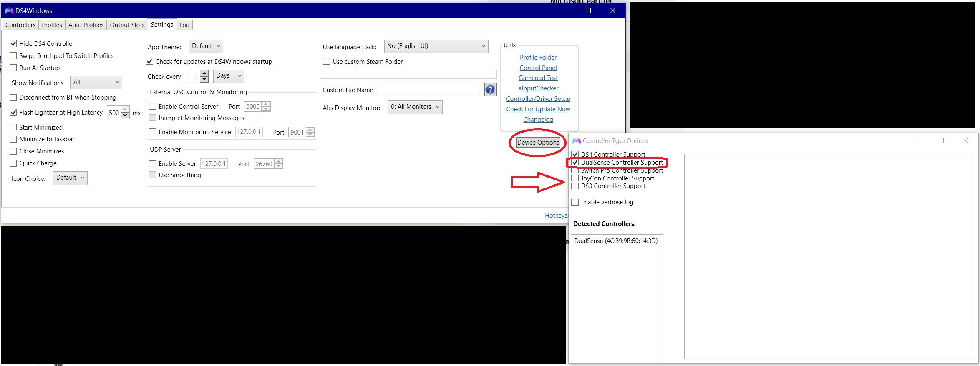Viewport: 980px width, 366px height.
Task: Open the Profile Folder link
Action: [x=538, y=58]
